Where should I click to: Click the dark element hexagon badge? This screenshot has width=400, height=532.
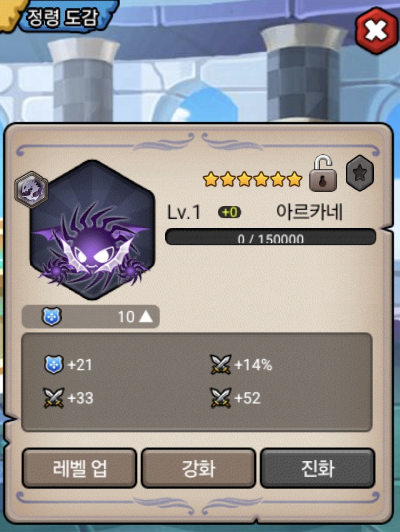click(32, 190)
